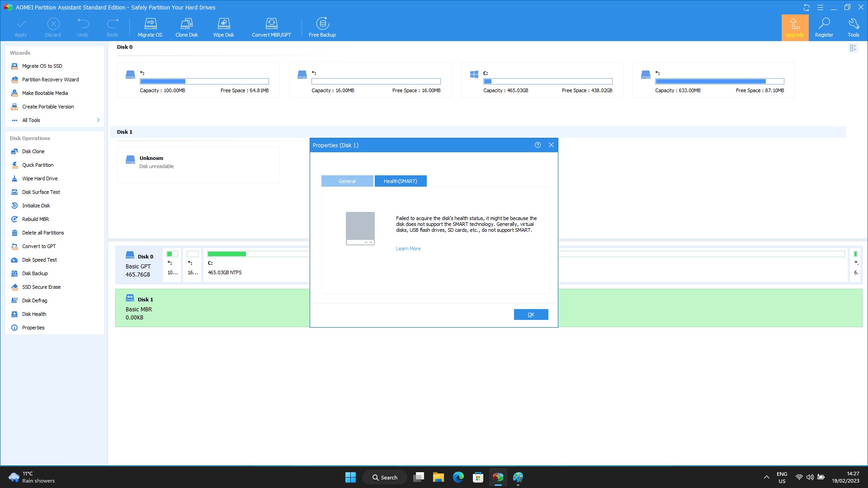Click OK in Properties dialog
The image size is (868, 488).
[x=531, y=314]
